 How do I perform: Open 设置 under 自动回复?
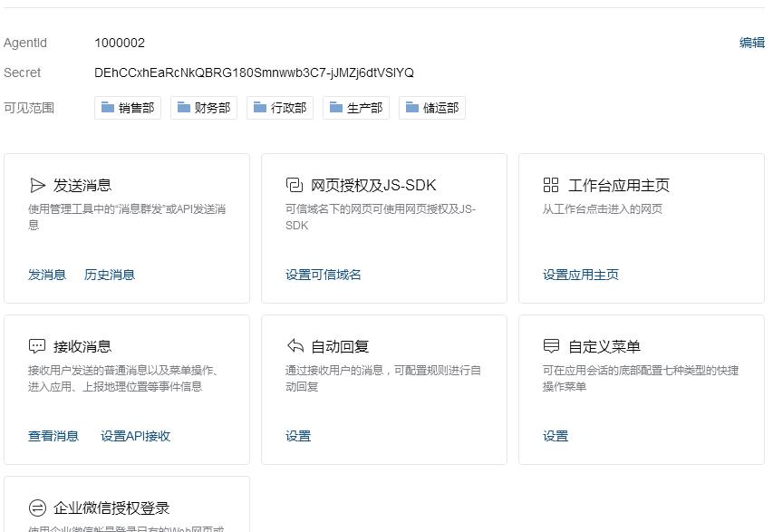click(x=298, y=436)
